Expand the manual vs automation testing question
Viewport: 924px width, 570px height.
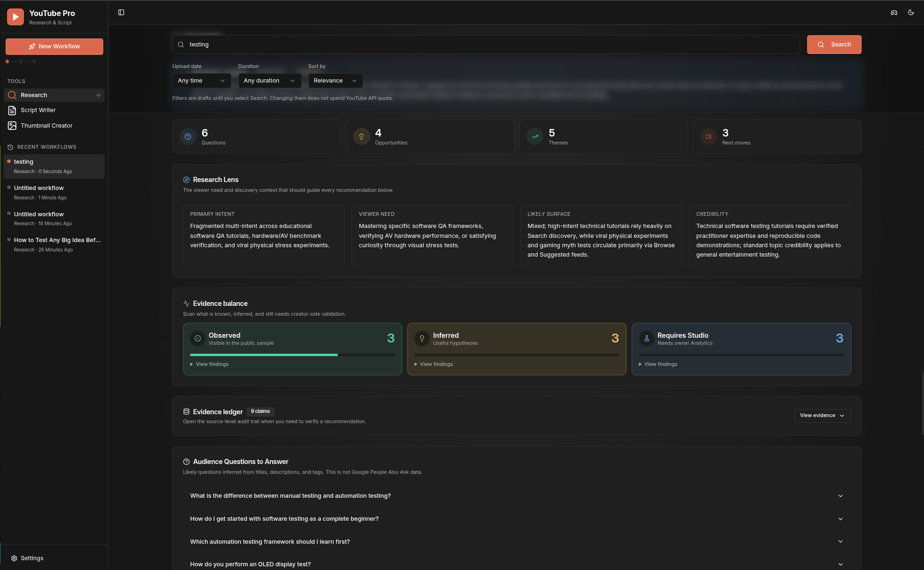pyautogui.click(x=517, y=496)
